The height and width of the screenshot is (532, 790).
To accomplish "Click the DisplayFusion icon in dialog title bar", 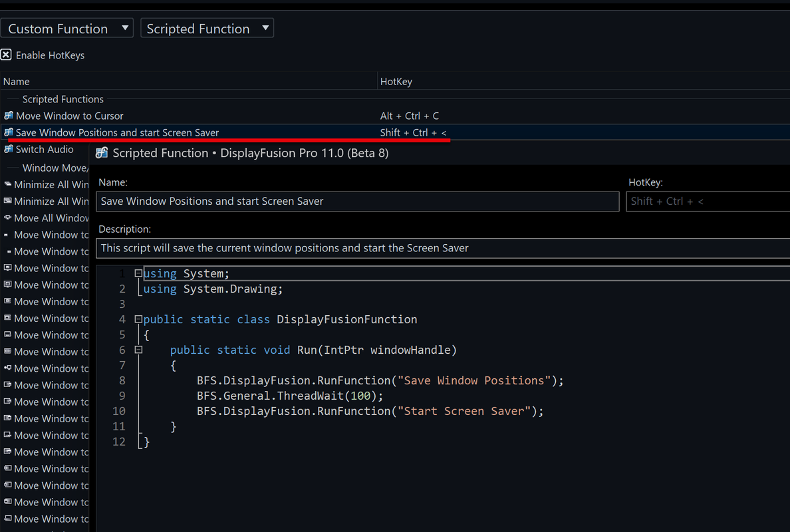I will pos(102,153).
